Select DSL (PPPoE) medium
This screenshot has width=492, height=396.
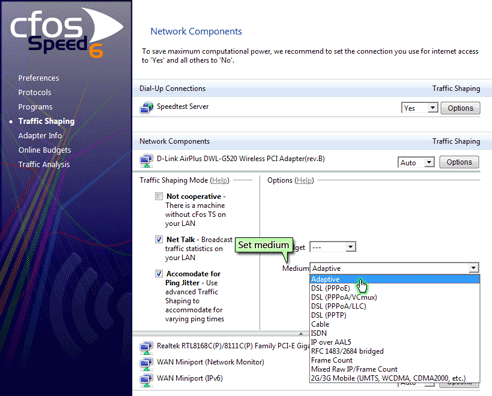[x=395, y=288]
